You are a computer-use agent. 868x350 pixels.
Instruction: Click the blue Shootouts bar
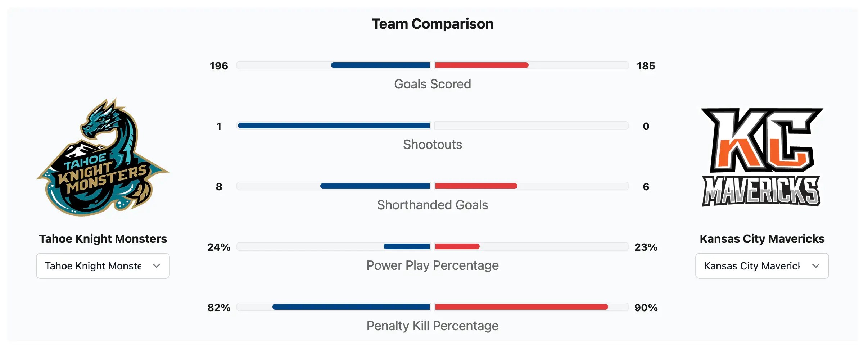tap(334, 126)
